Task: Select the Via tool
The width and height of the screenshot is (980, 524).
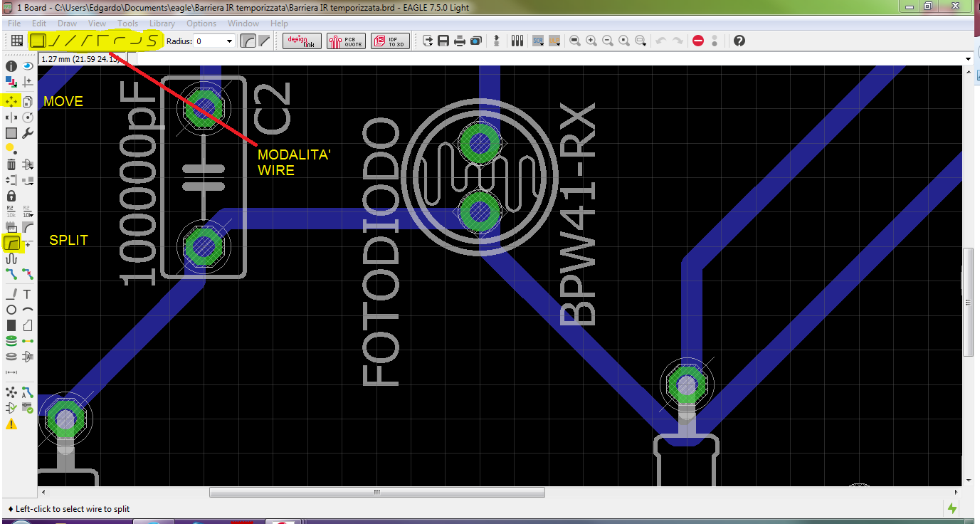Action: (11, 341)
